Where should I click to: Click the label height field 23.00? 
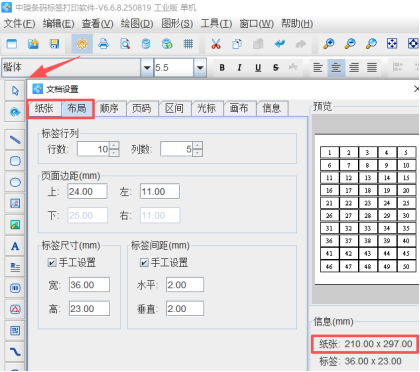89,309
